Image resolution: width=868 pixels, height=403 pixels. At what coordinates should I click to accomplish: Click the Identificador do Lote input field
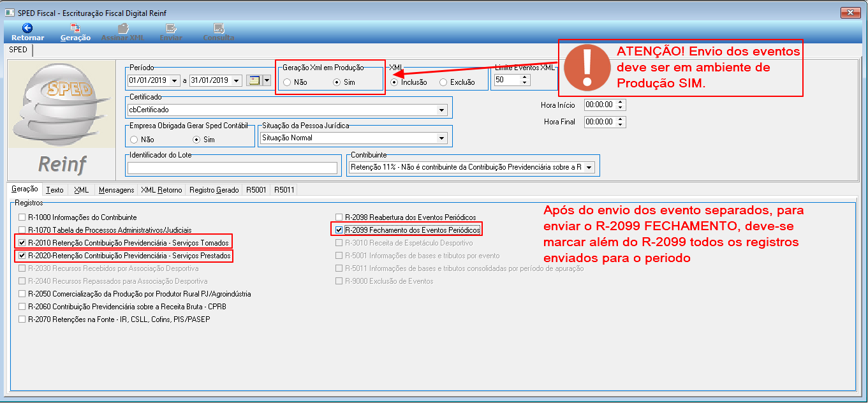[x=232, y=168]
